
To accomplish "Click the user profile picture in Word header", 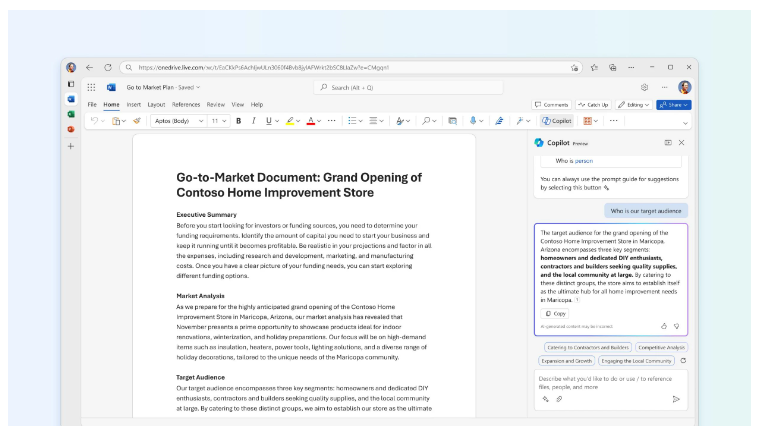I will (x=685, y=87).
